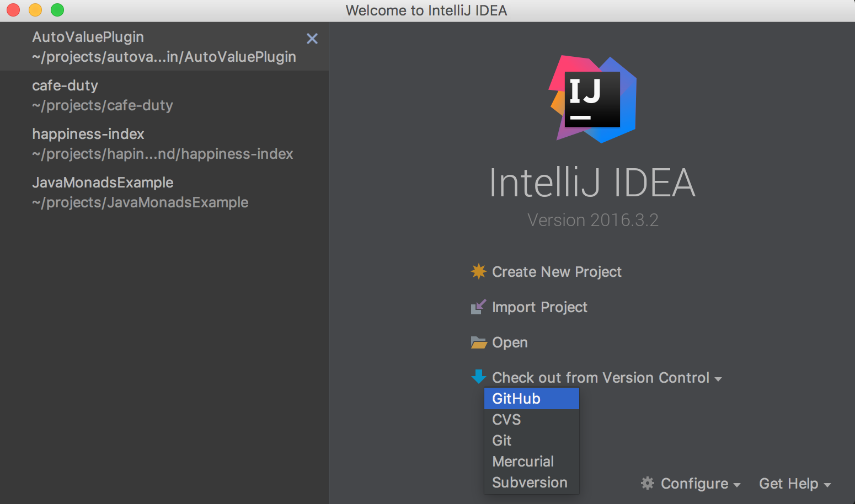Click the arrow beside Configure
This screenshot has width=855, height=504.
point(737,485)
